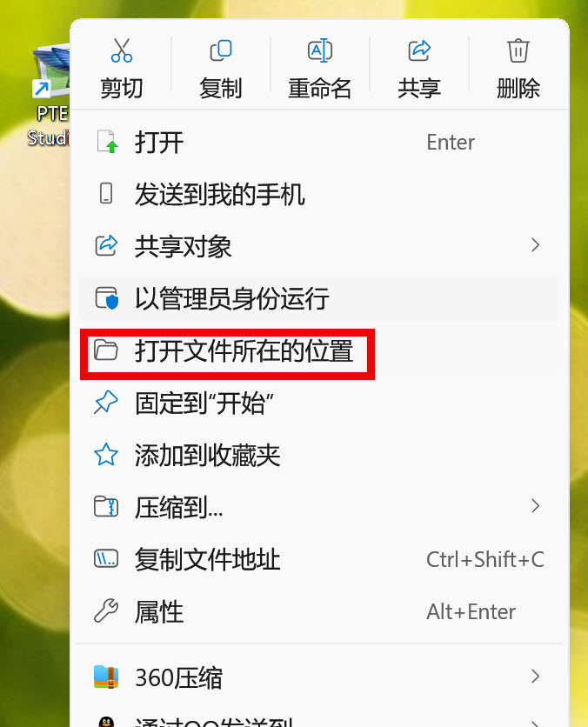Image resolution: width=588 pixels, height=727 pixels.
Task: Click the Rename (重命名) icon
Action: 320,50
